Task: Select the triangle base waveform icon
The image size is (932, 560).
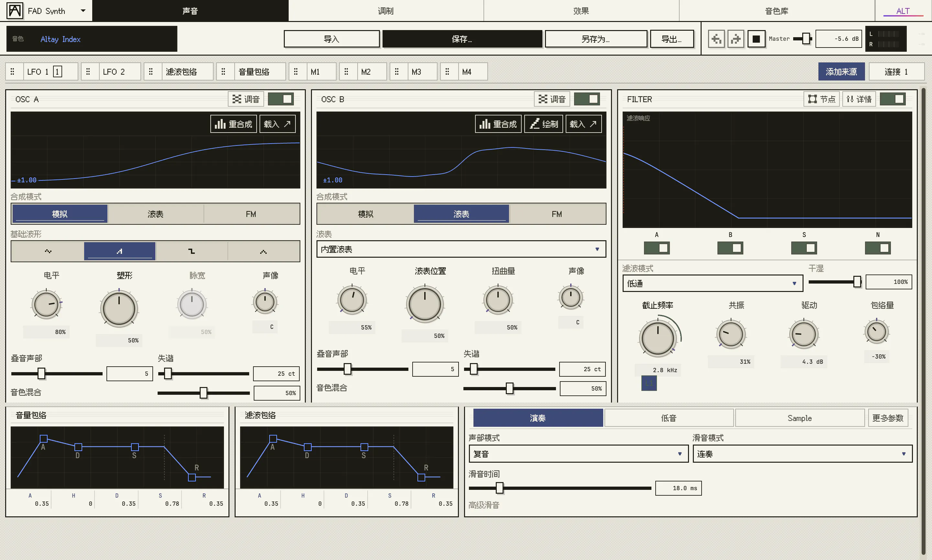Action: pyautogui.click(x=263, y=251)
